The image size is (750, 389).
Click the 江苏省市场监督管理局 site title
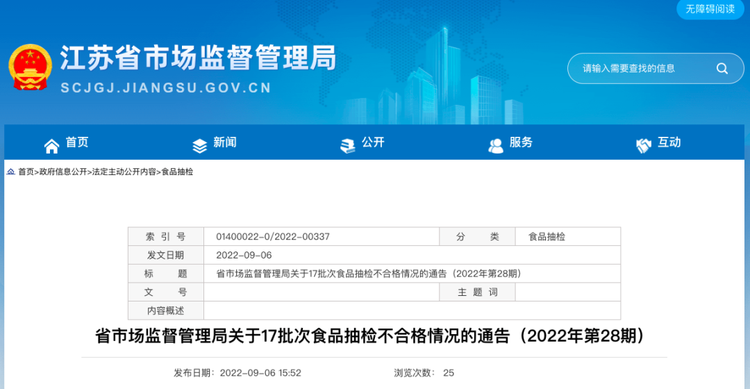point(198,58)
